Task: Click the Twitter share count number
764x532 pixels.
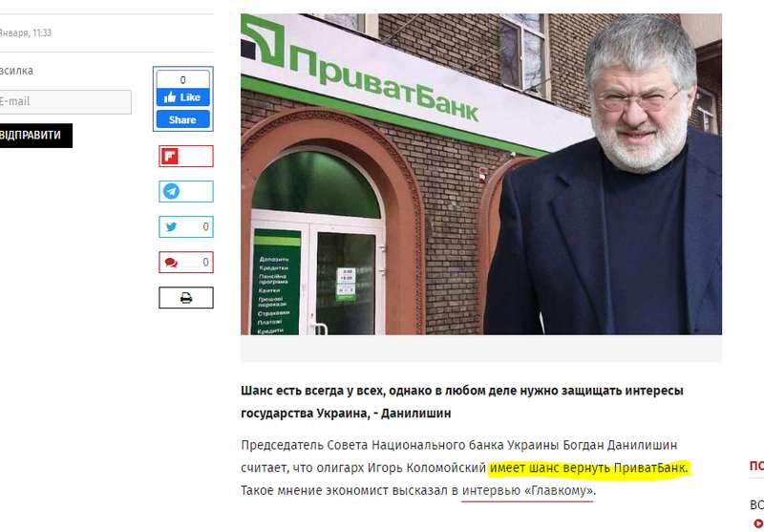Action: pyautogui.click(x=205, y=227)
